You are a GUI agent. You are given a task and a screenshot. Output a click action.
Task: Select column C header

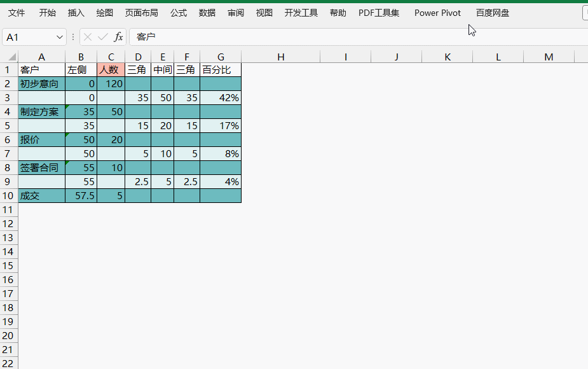(111, 57)
